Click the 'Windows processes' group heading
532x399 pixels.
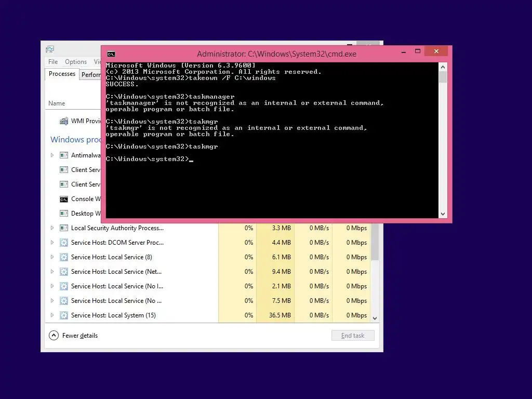click(76, 139)
